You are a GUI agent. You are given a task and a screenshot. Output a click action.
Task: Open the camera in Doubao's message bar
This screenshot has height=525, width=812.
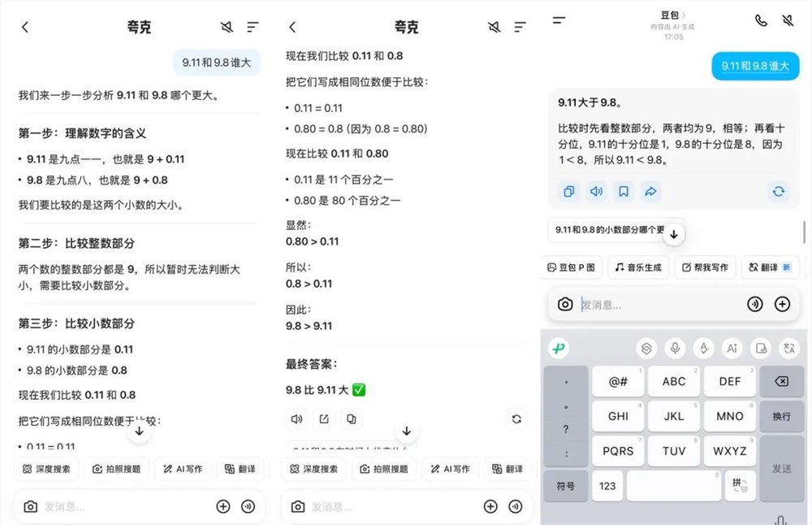[565, 303]
